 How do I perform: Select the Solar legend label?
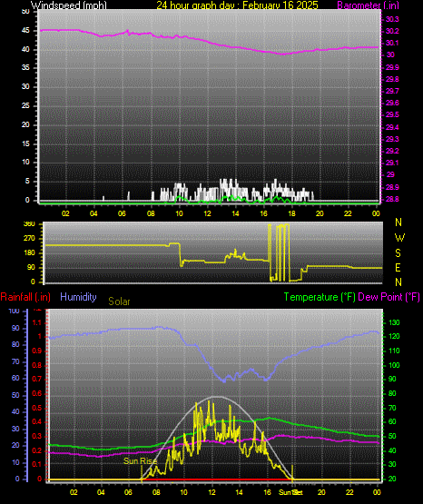(119, 301)
